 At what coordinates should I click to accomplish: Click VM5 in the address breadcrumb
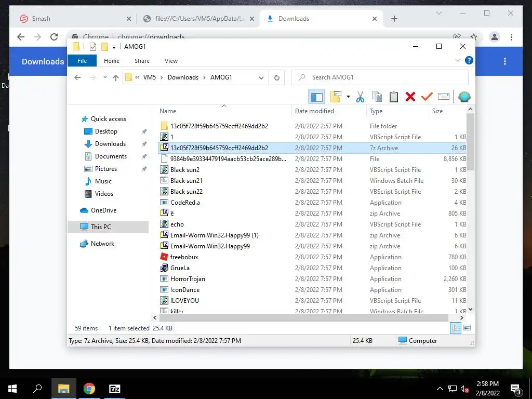point(149,77)
